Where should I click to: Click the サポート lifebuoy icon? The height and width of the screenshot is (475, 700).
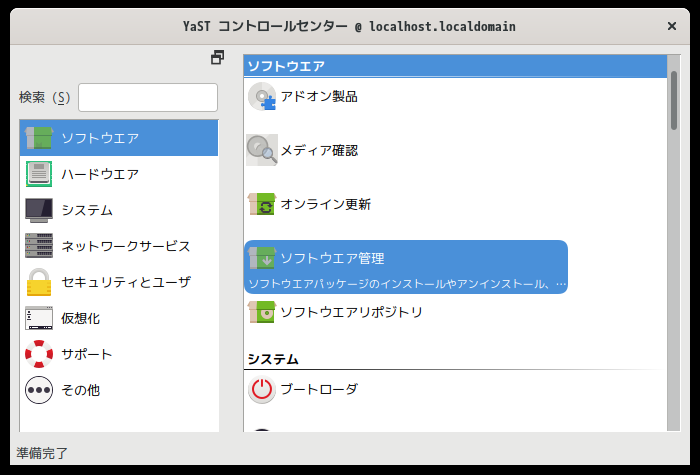click(39, 354)
